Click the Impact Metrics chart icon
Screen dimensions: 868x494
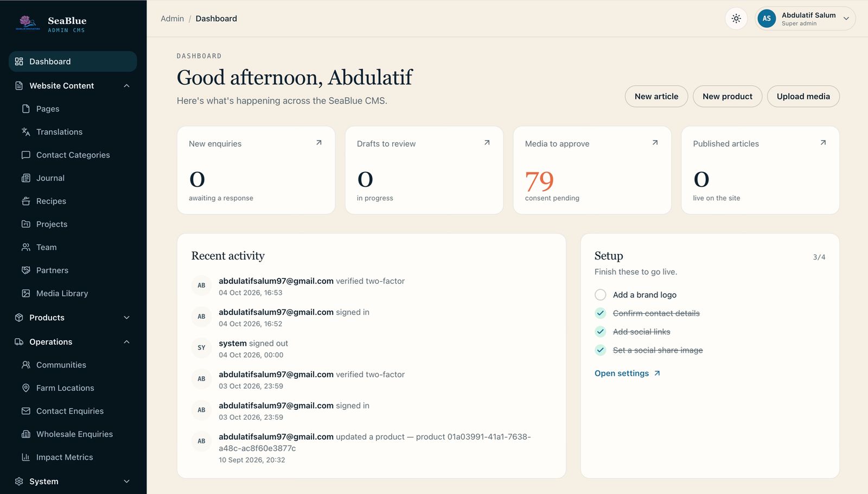pos(25,457)
